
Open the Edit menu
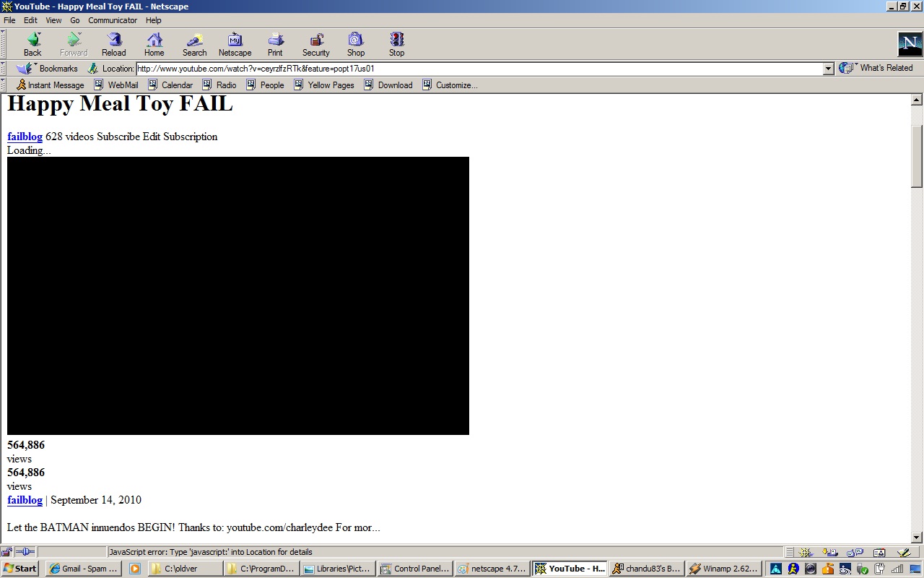pos(30,20)
